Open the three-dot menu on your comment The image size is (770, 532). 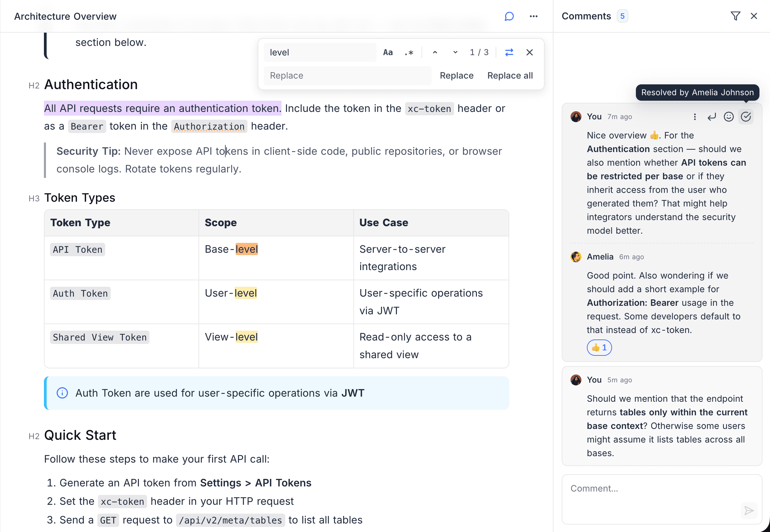pyautogui.click(x=694, y=117)
